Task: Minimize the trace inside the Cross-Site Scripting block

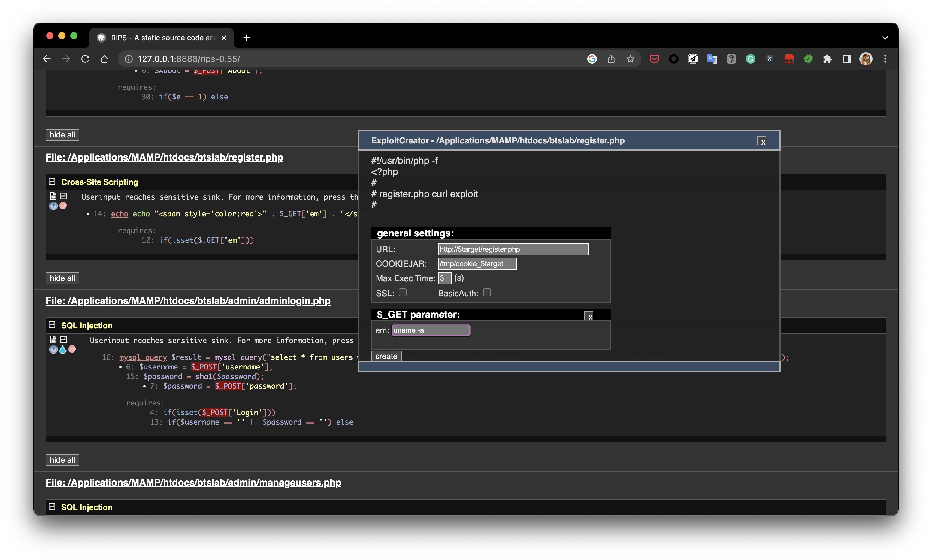Action: [63, 196]
